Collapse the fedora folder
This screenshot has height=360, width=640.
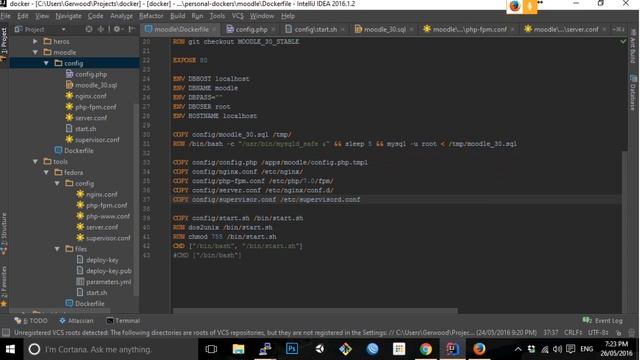[x=46, y=173]
